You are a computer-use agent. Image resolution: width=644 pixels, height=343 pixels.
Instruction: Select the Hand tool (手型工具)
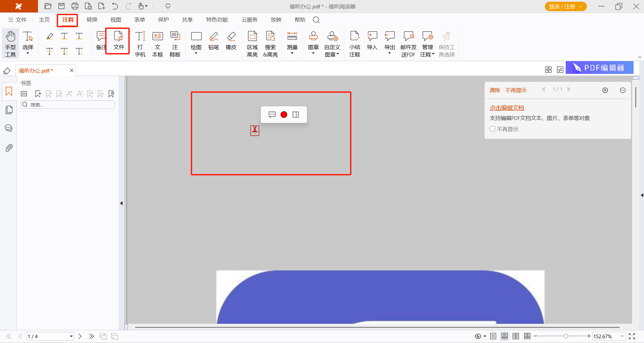[x=10, y=44]
